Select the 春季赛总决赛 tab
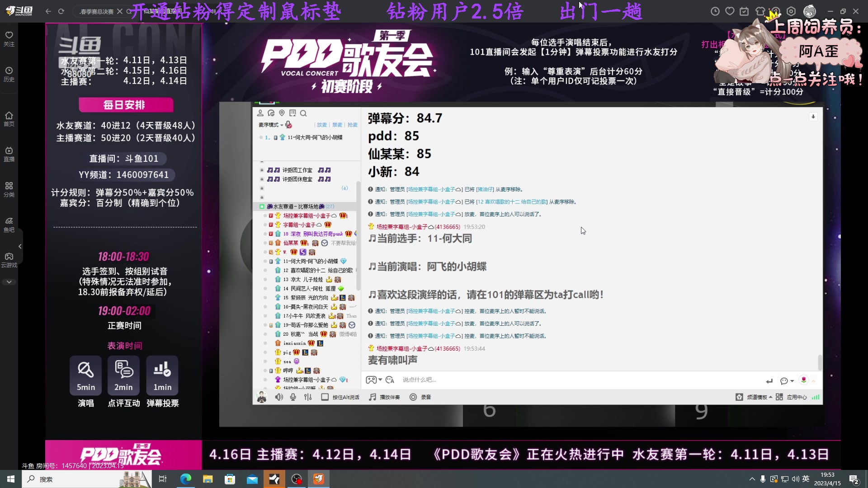This screenshot has width=868, height=488. [96, 11]
